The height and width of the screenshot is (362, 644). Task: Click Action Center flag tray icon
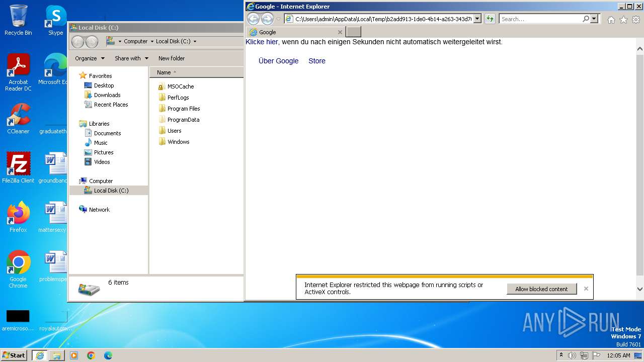[596, 355]
